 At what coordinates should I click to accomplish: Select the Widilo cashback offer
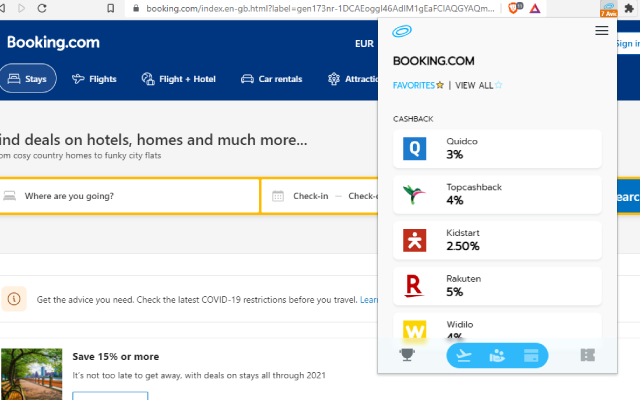coord(497,326)
